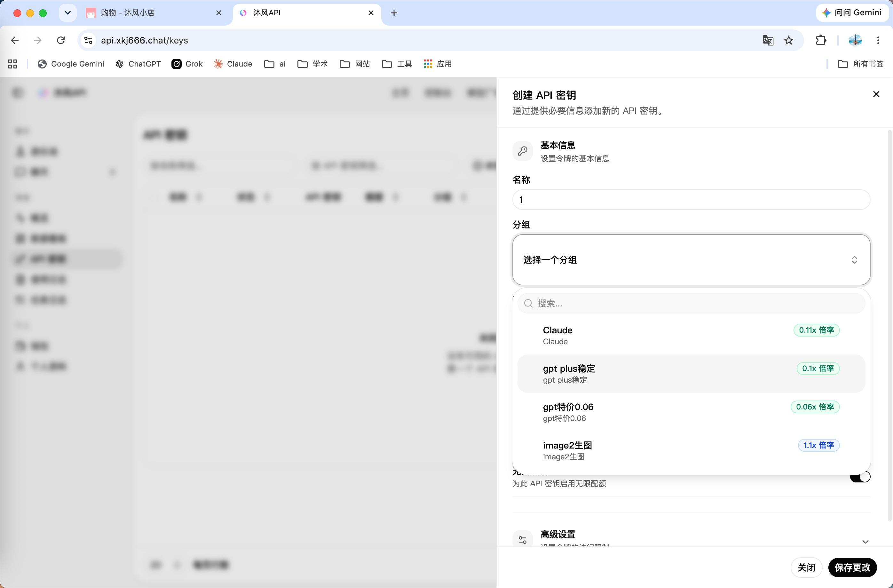The height and width of the screenshot is (588, 893).
Task: Click the panel's vertical scrollbar
Action: 889,326
